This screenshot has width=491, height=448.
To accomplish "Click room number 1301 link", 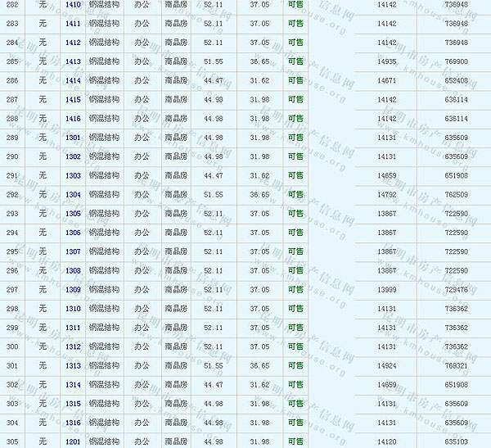I will pos(73,138).
